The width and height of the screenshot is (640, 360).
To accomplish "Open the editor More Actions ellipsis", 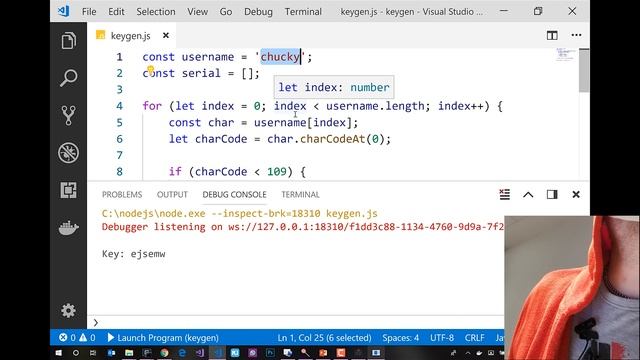I will pos(576,35).
